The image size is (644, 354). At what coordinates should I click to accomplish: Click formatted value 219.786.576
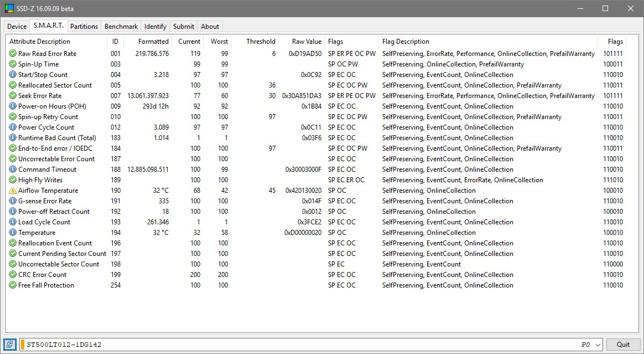coord(152,53)
